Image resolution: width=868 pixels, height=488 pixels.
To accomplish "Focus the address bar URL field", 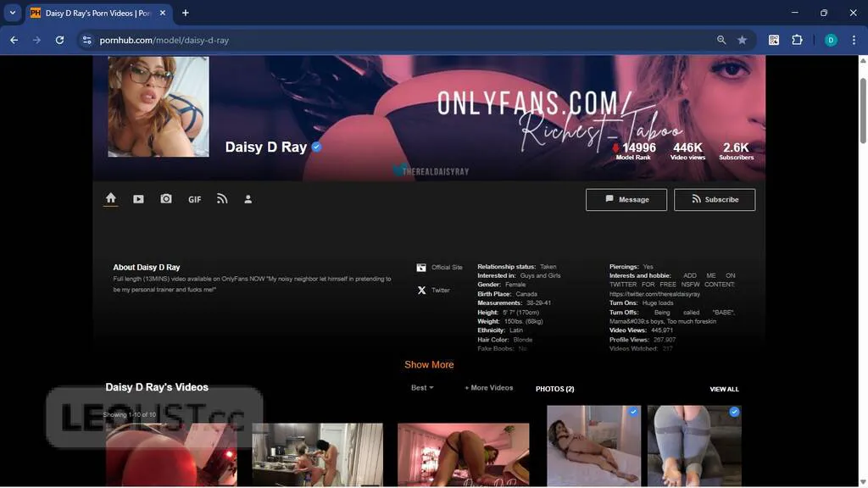I will click(x=401, y=40).
